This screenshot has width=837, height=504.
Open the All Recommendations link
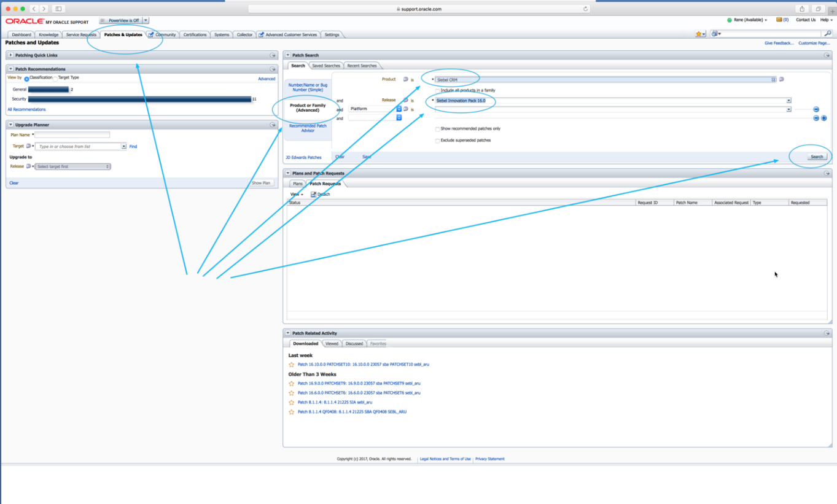(26, 110)
